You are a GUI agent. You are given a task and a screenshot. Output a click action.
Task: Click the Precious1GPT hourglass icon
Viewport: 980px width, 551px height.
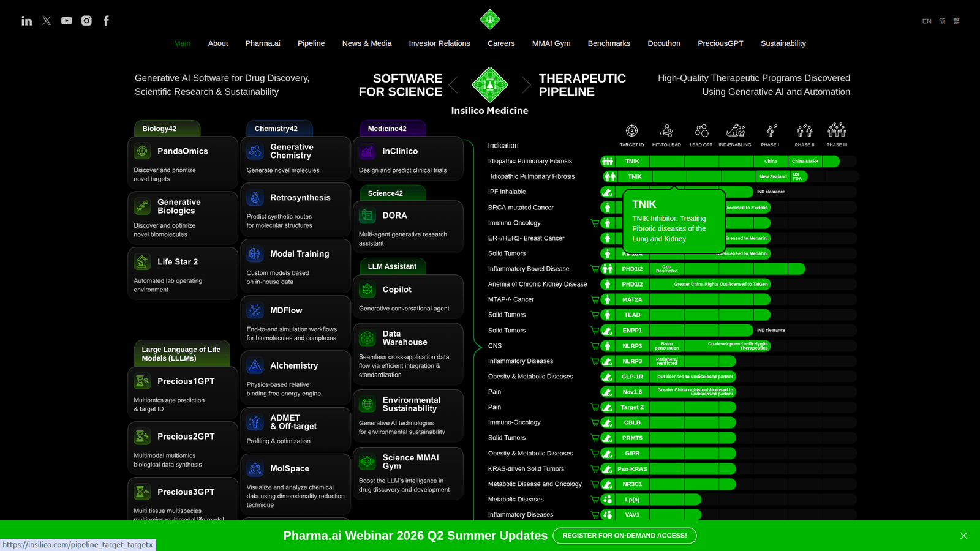142,381
